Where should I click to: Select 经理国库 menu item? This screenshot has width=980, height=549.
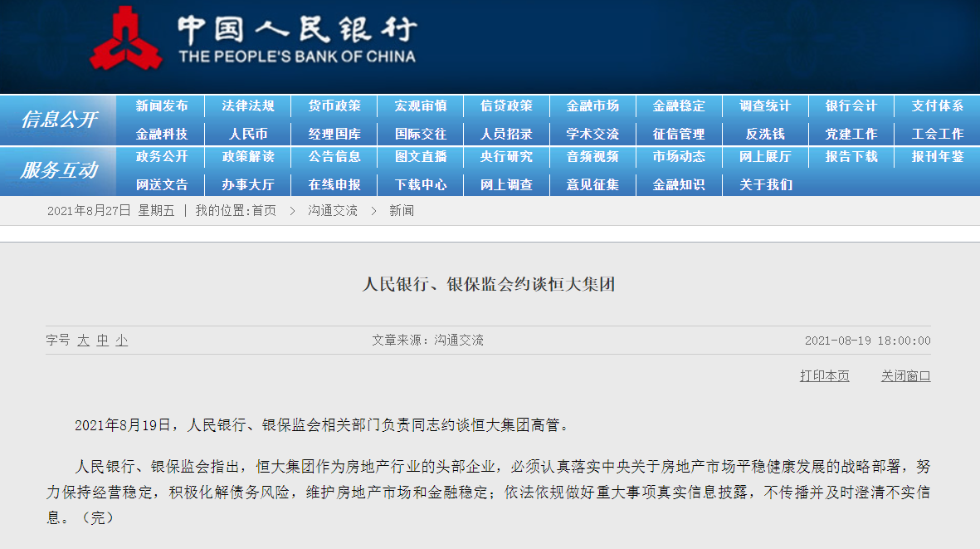pos(334,134)
